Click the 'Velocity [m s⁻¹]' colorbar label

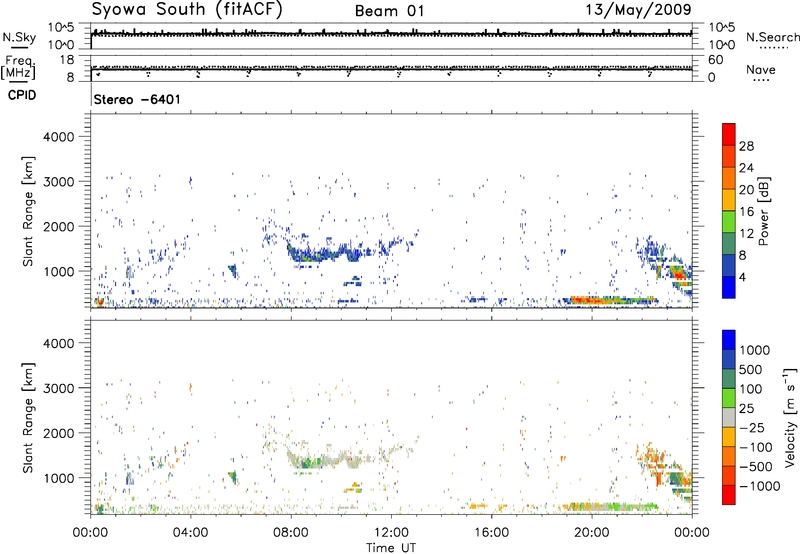(x=790, y=417)
